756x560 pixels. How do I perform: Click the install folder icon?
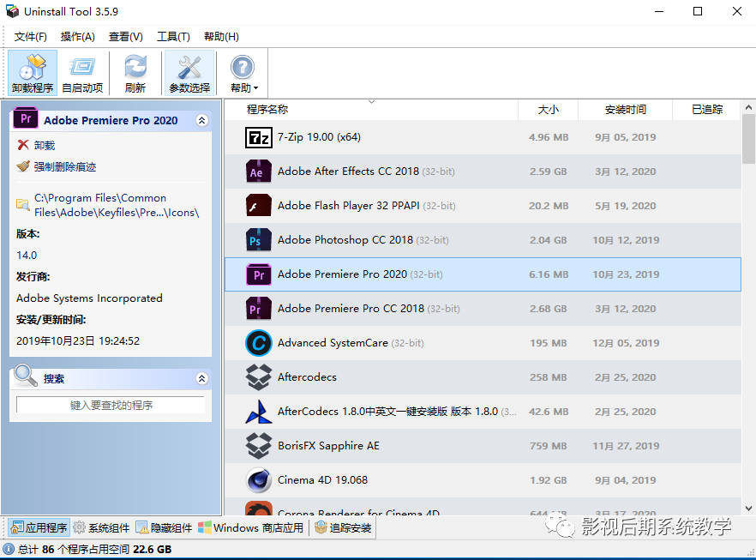pos(22,204)
